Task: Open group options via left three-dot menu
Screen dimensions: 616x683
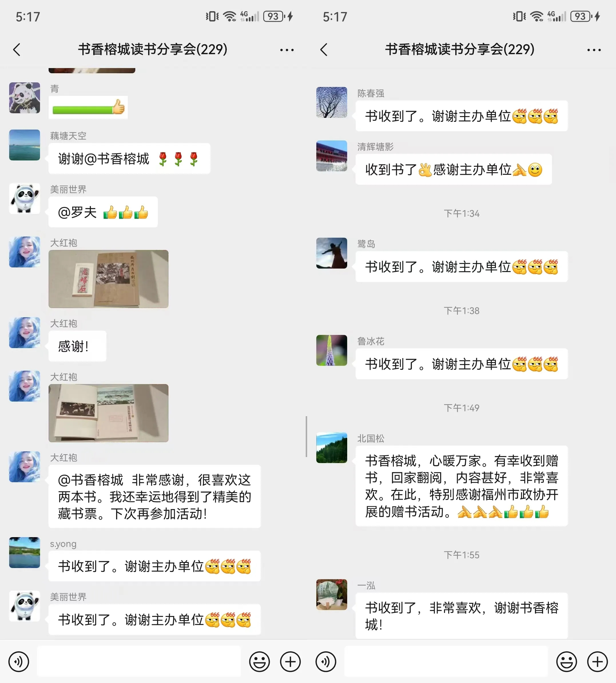Action: pos(287,50)
